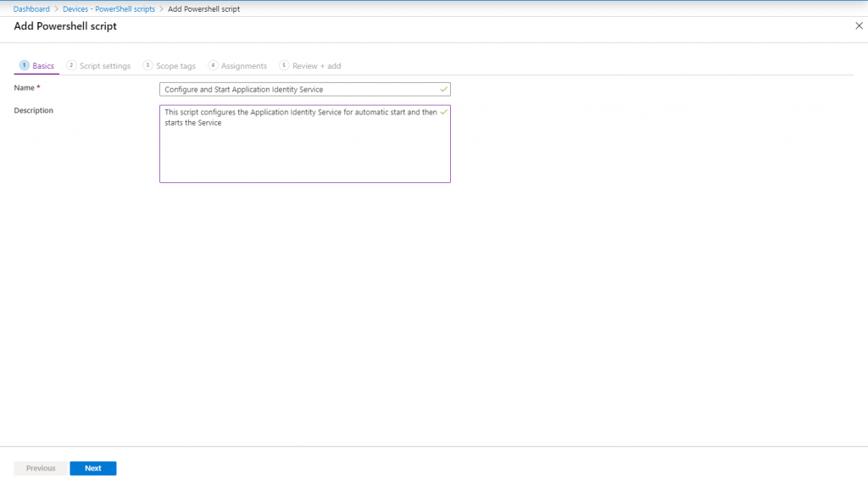Click the step 3 circle icon
This screenshot has width=868, height=490.
[147, 65]
